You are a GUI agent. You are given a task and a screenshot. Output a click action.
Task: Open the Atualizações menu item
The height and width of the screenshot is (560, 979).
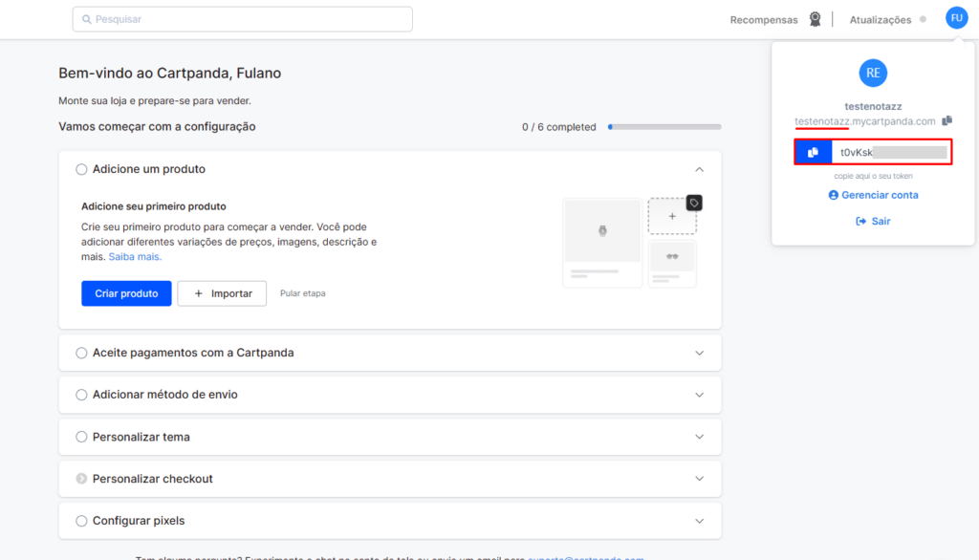880,20
